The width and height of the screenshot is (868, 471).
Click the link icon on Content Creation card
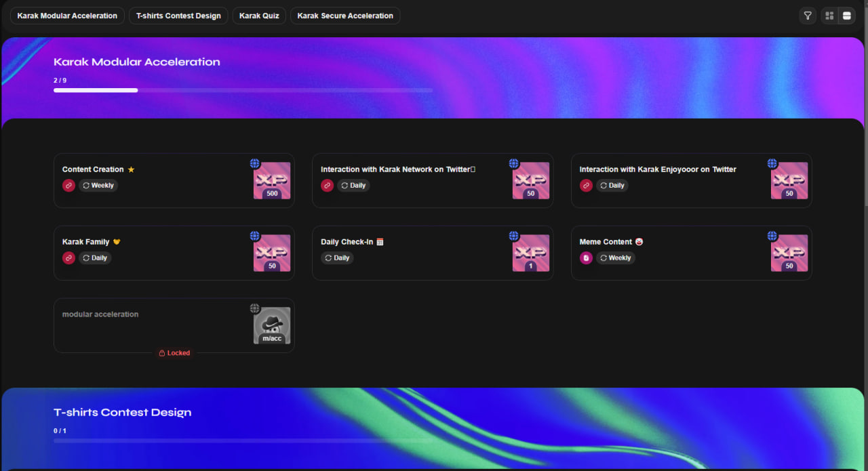tap(68, 185)
